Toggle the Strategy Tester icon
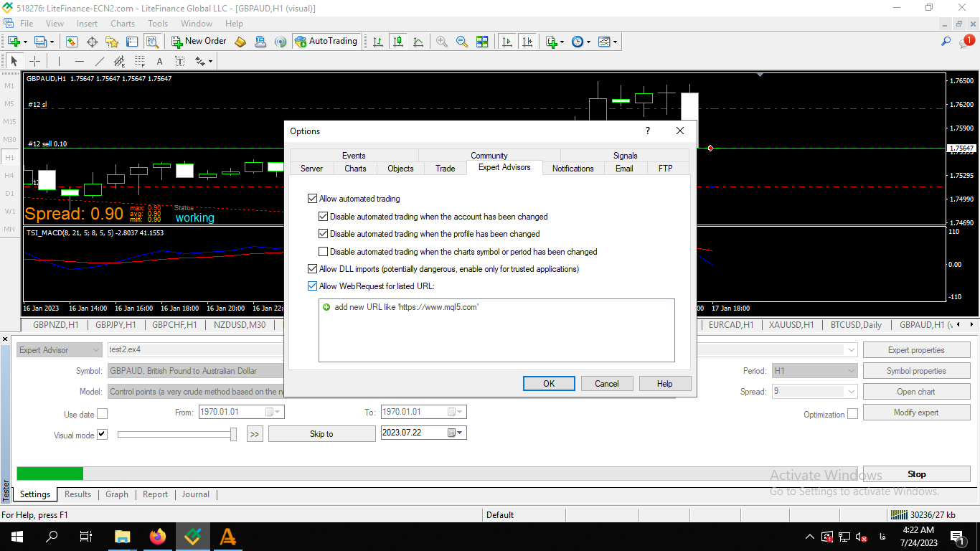Viewport: 980px width, 551px height. [x=152, y=42]
